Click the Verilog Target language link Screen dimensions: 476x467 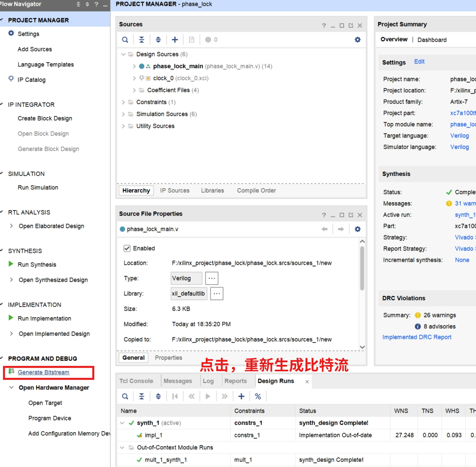[459, 136]
